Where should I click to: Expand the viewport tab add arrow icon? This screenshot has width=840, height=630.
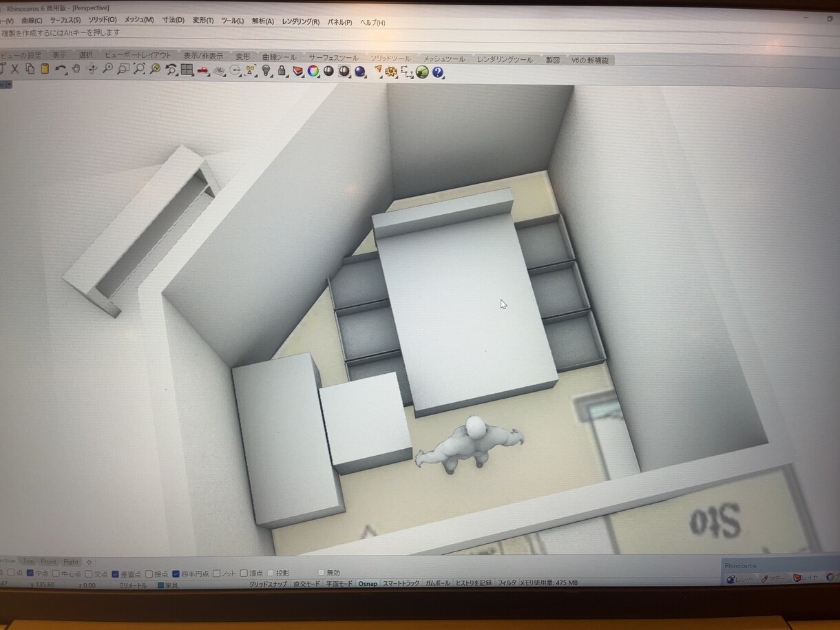(89, 561)
